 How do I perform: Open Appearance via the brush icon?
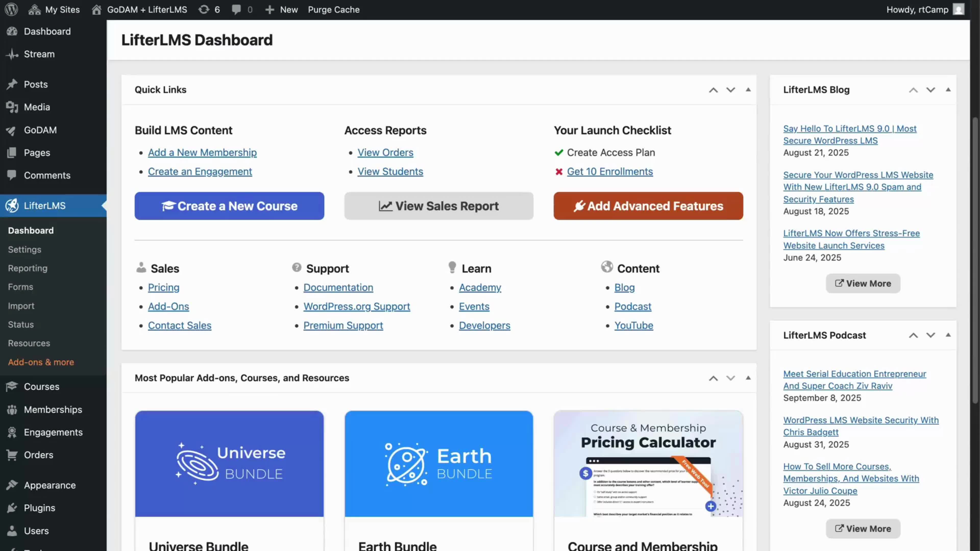[x=12, y=485]
